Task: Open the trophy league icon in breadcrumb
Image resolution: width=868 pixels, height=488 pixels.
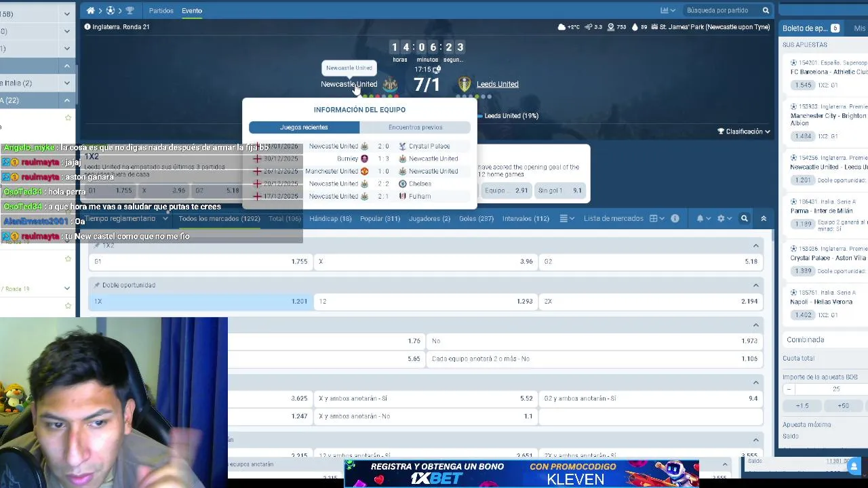Action: (x=130, y=11)
